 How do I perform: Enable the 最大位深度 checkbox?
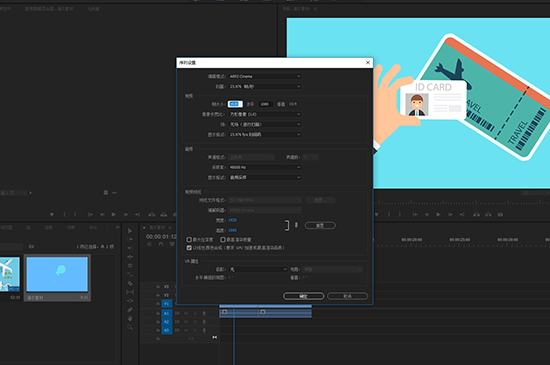(189, 239)
